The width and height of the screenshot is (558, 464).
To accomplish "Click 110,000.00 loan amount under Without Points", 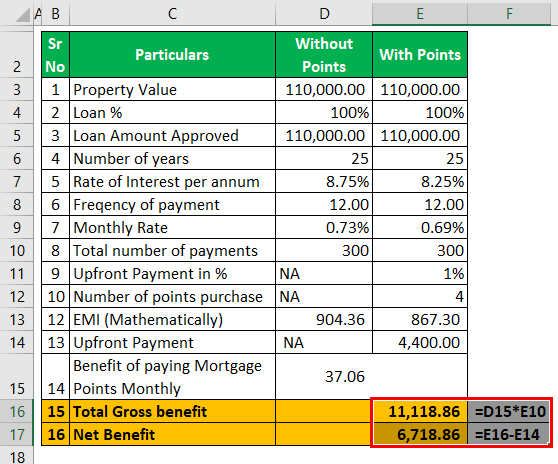I will tap(324, 136).
